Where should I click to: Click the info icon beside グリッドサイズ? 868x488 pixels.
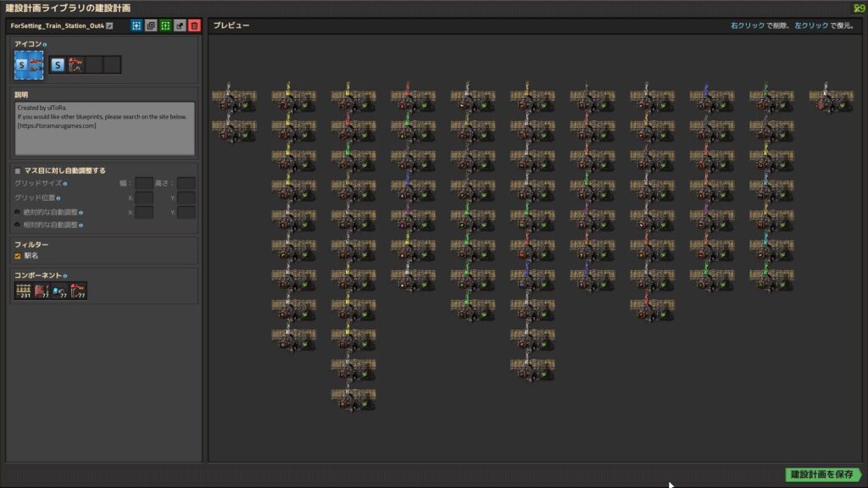(64, 184)
